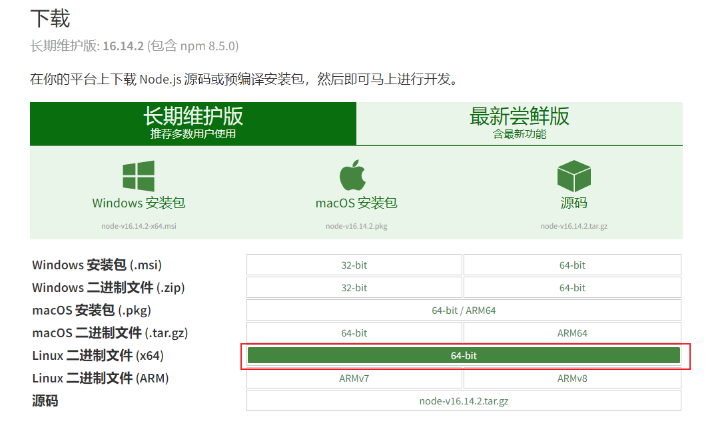Click the bold 源码 row label
This screenshot has width=713, height=432.
click(45, 401)
